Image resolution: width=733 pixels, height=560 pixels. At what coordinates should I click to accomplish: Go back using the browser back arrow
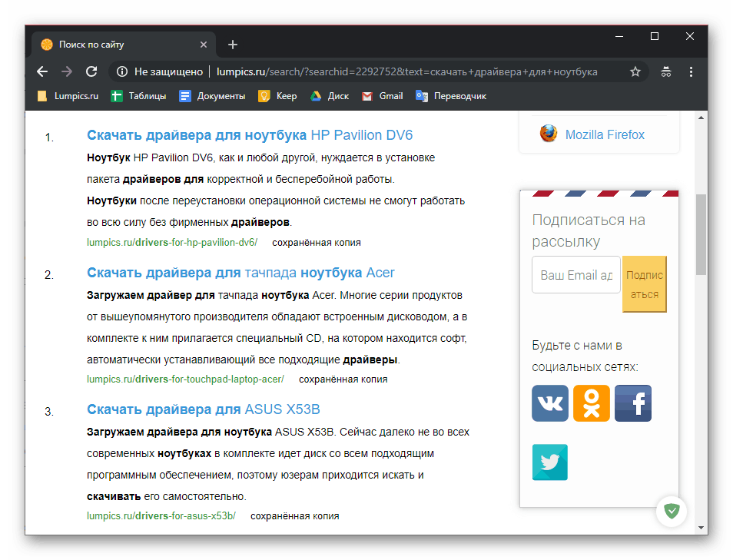pyautogui.click(x=42, y=71)
